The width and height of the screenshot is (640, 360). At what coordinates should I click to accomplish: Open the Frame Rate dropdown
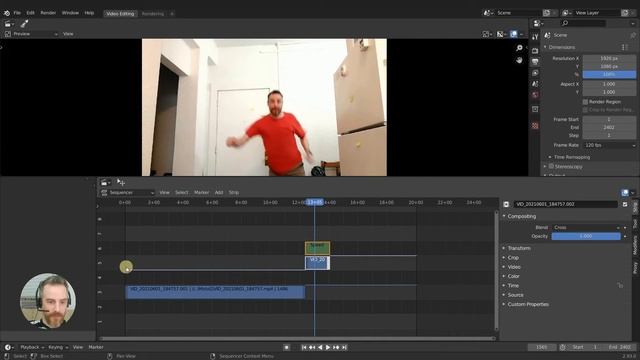[x=610, y=145]
